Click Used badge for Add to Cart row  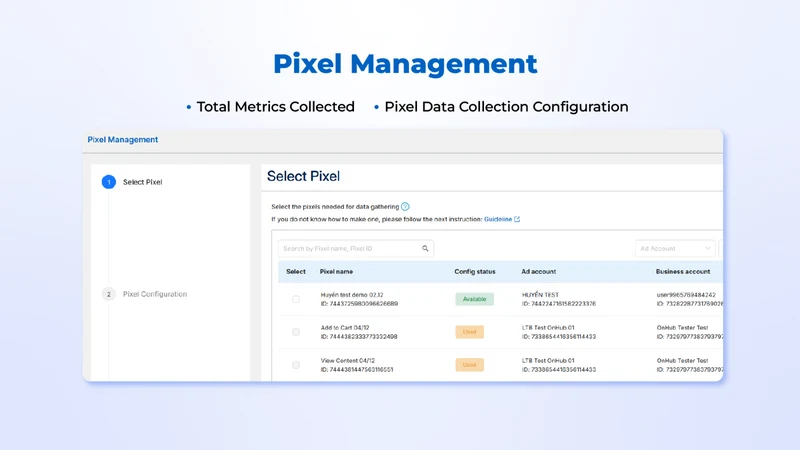point(469,332)
